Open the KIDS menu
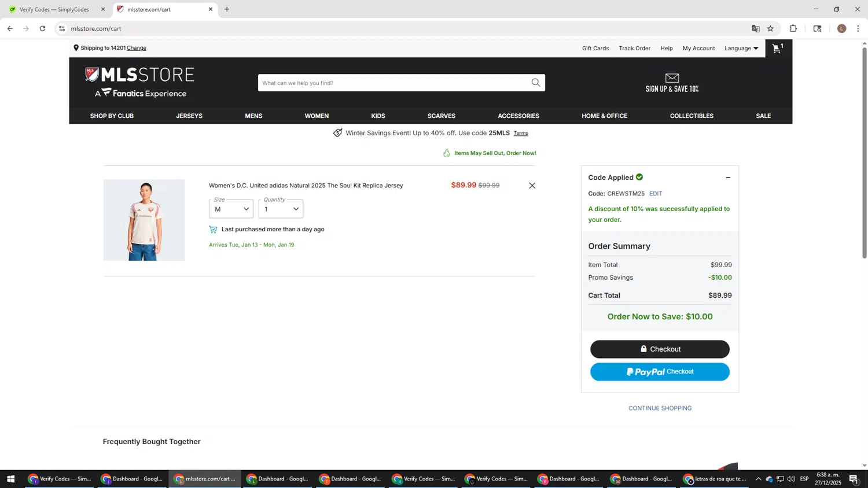 [378, 116]
